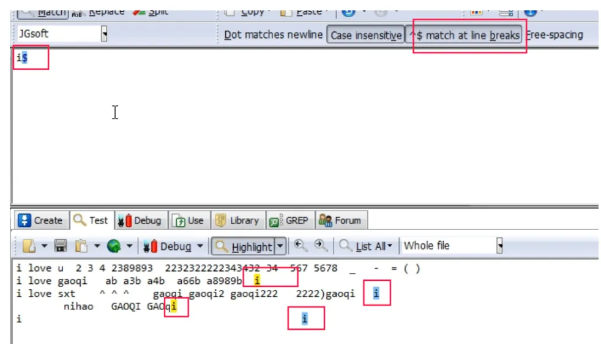Click 'gaoqi222' in the test text
601x364 pixels.
(x=254, y=294)
